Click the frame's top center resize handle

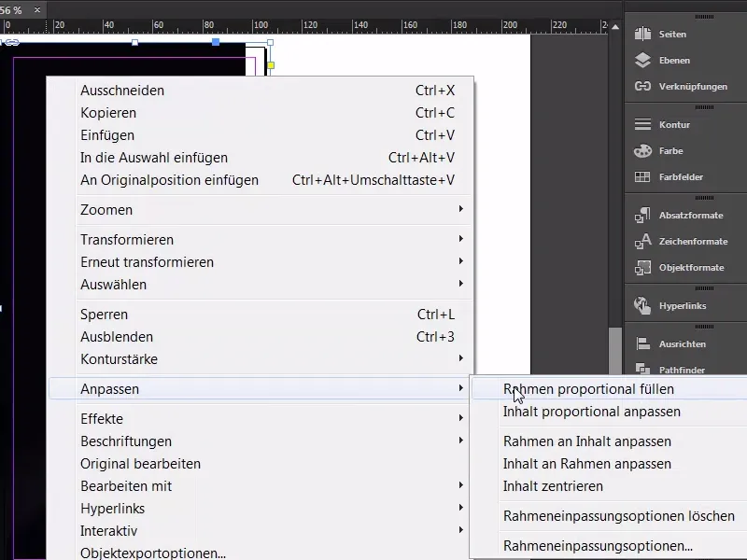134,43
